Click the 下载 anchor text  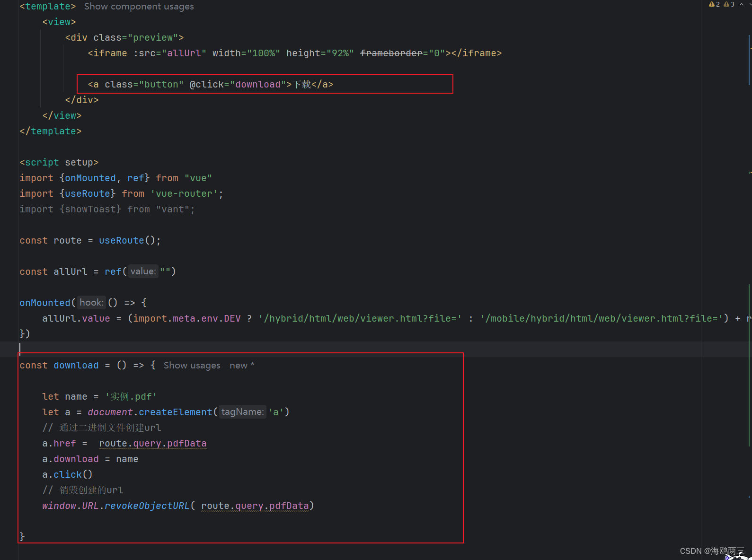(302, 85)
